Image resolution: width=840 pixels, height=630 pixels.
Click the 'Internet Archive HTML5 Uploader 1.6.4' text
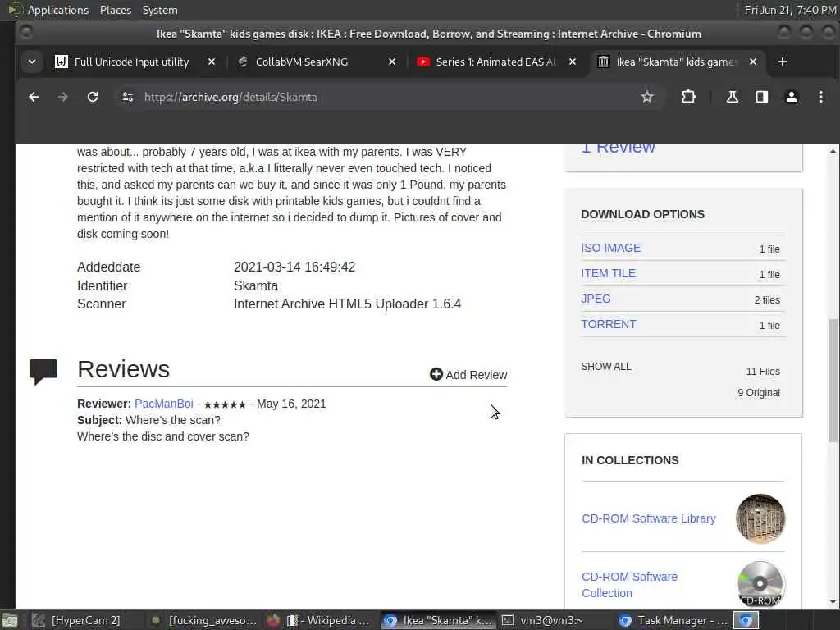point(347,304)
